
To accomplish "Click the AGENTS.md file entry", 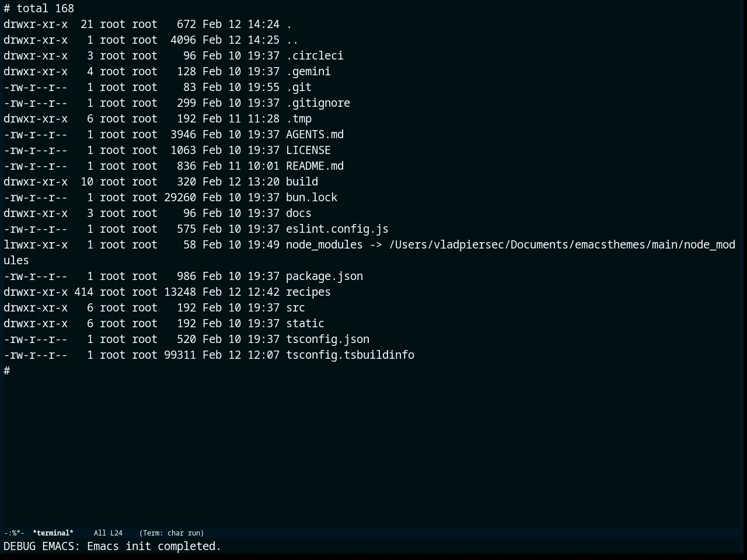I will 315,134.
